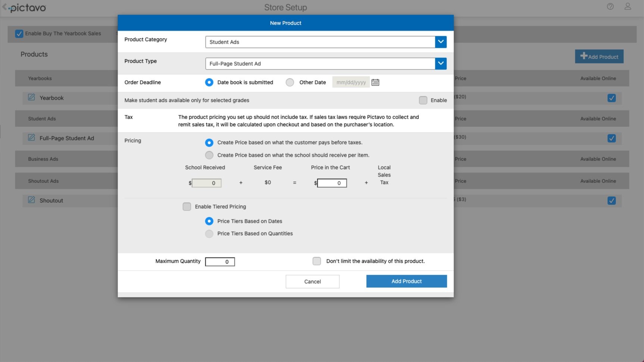
Task: Edit the Full-Page Student Ad pencil icon
Action: click(x=31, y=138)
